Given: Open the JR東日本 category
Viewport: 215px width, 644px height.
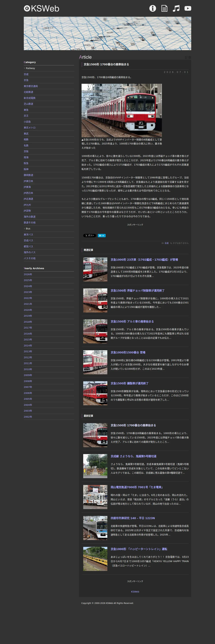Looking at the screenshot, I should click(x=28, y=181).
